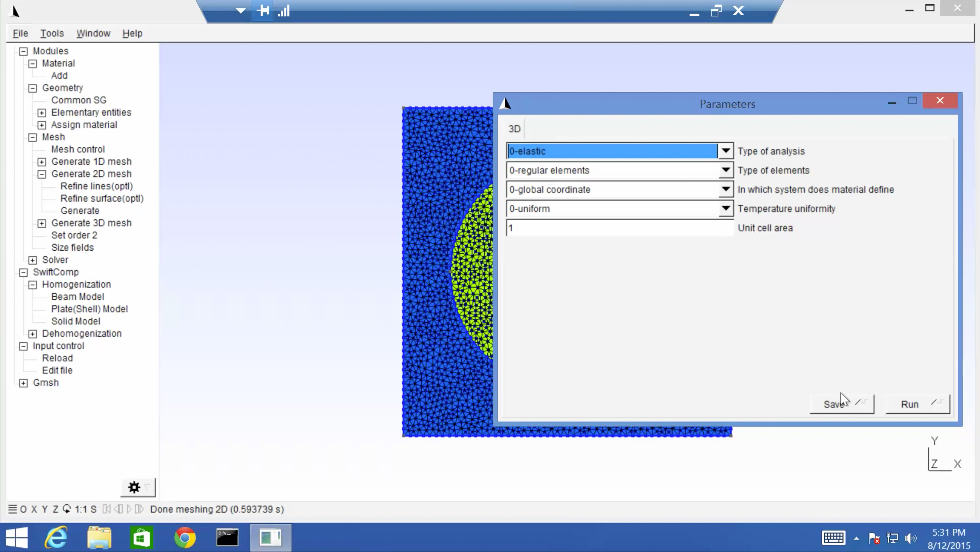The height and width of the screenshot is (552, 980).
Task: Expand the Generate 3D mesh tree node
Action: point(42,224)
